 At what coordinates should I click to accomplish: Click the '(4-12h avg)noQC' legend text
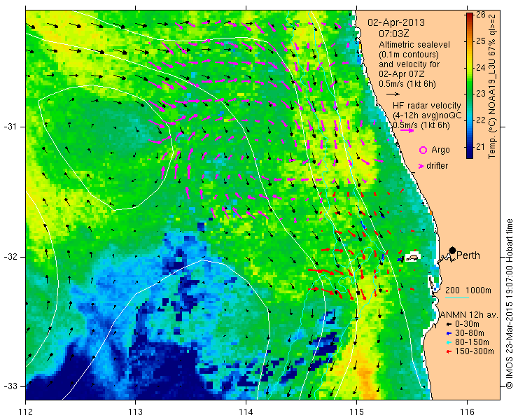click(x=427, y=115)
